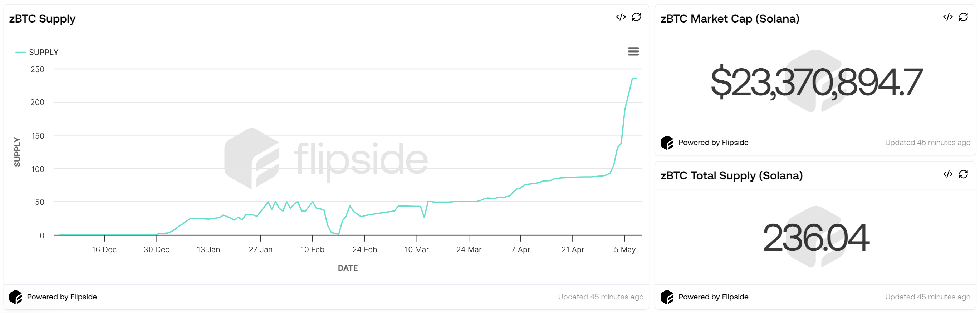Viewport: 980px width, 313px height.
Task: Open embed code for zBTC Total Supply
Action: (x=947, y=174)
